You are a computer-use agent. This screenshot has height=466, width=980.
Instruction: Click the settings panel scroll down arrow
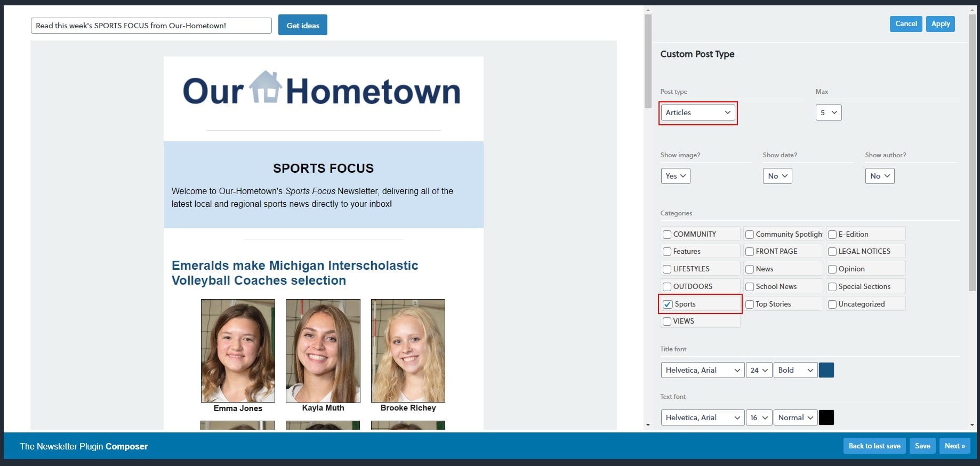tap(973, 425)
